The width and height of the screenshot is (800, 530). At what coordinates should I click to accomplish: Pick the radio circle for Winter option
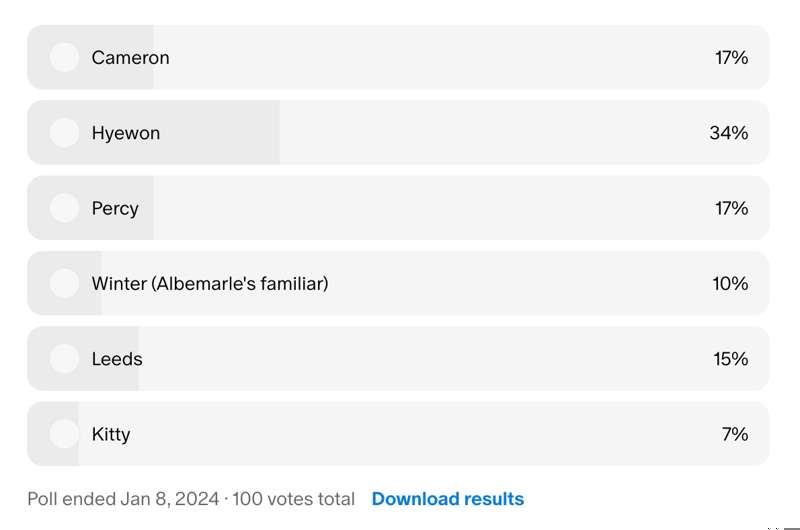pos(64,283)
